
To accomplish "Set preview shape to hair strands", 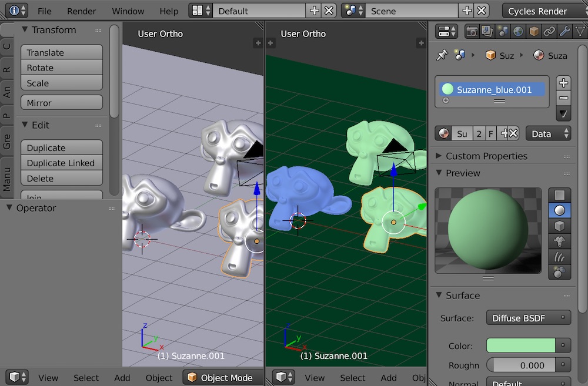I will coord(560,257).
